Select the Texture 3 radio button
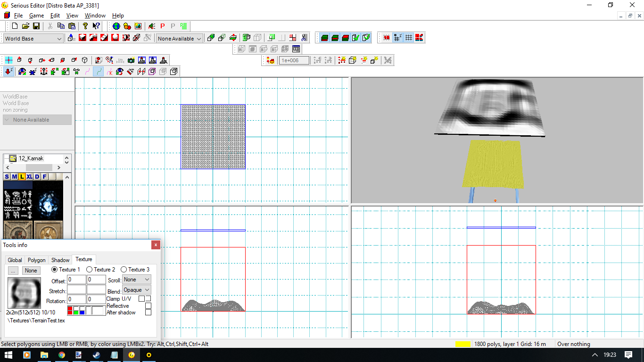The width and height of the screenshot is (644, 362). point(124,270)
